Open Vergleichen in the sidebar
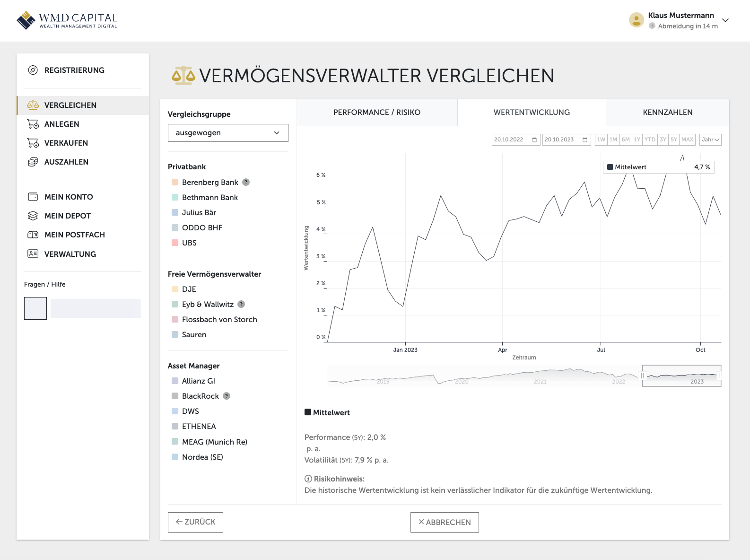 (83, 105)
